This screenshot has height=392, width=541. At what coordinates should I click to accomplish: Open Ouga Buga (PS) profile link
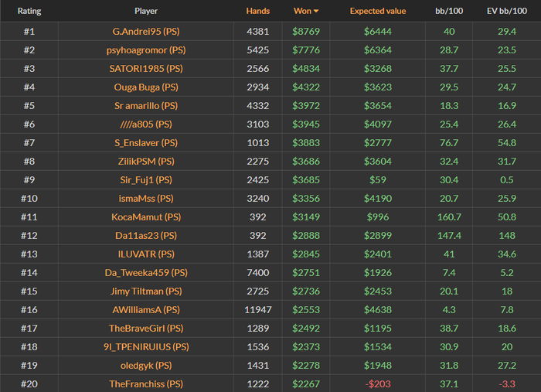coord(146,87)
